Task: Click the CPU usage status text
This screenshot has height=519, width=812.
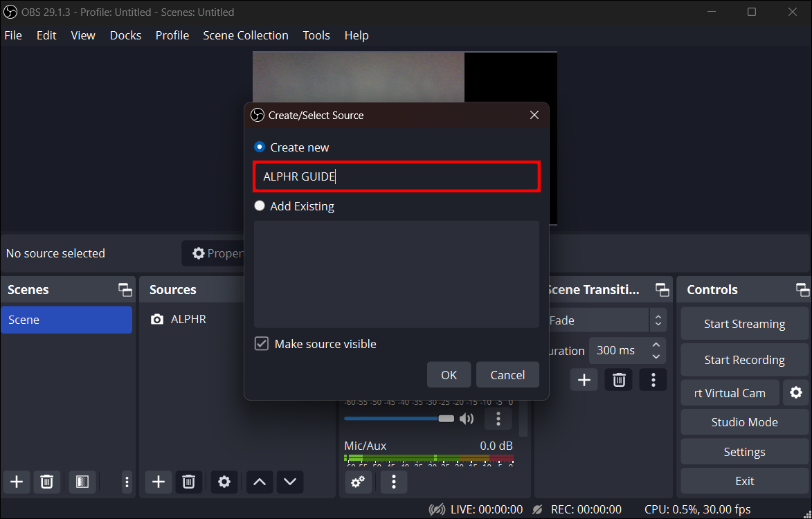Action: pyautogui.click(x=698, y=510)
